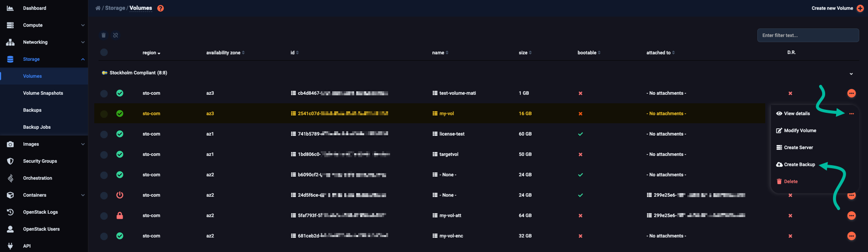This screenshot has height=252, width=868.
Task: Expand the Compute menu chevron
Action: [x=83, y=25]
